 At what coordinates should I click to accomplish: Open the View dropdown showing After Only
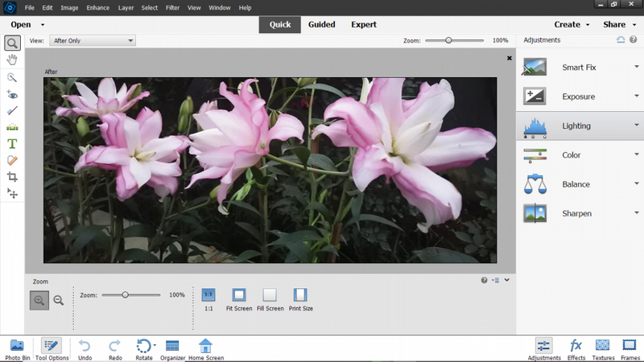tap(93, 41)
